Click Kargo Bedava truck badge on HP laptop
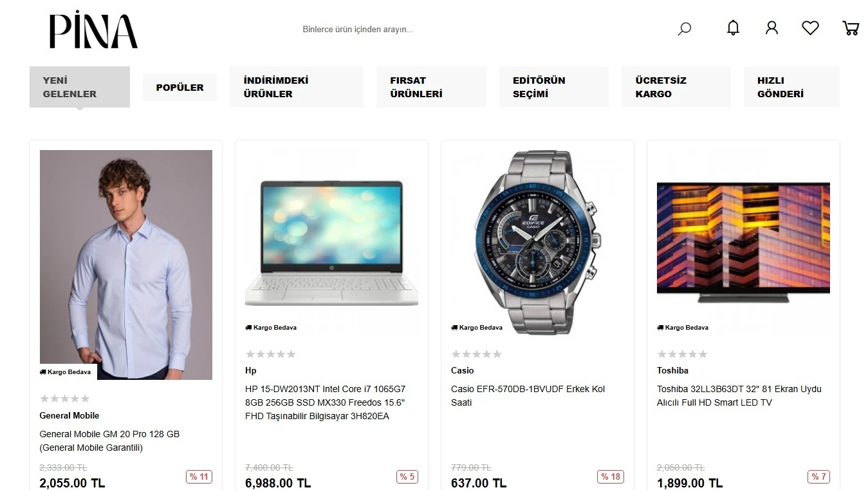Image resolution: width=868 pixels, height=490 pixels. [x=271, y=328]
